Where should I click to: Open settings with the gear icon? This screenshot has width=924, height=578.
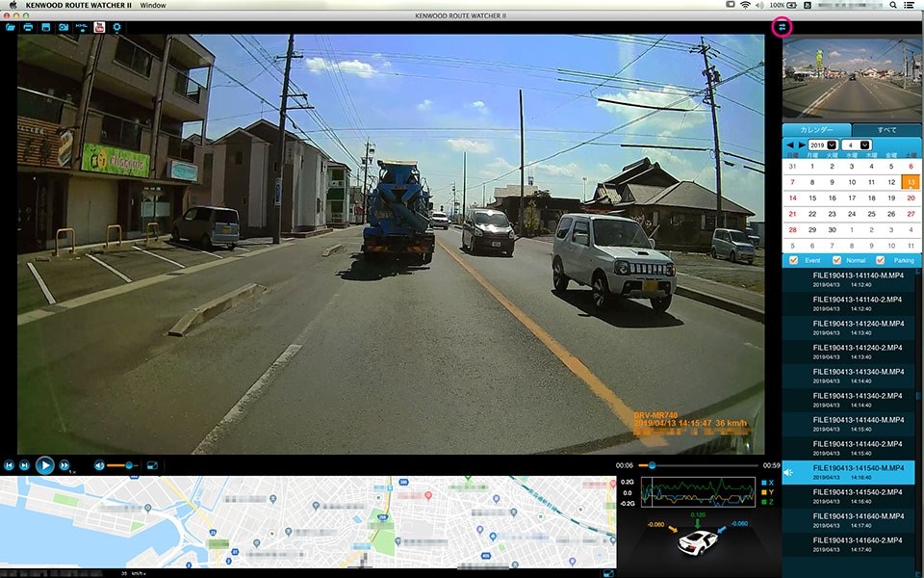coord(117,27)
